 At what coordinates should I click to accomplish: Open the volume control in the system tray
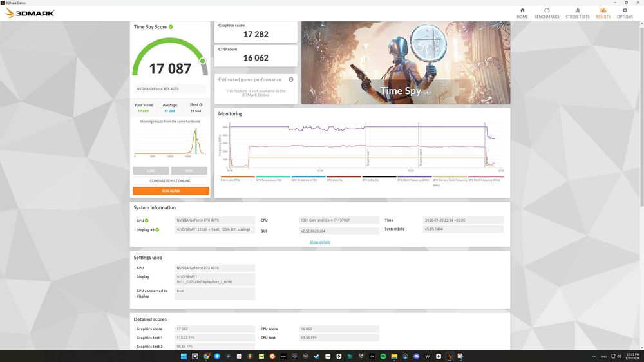(x=620, y=357)
